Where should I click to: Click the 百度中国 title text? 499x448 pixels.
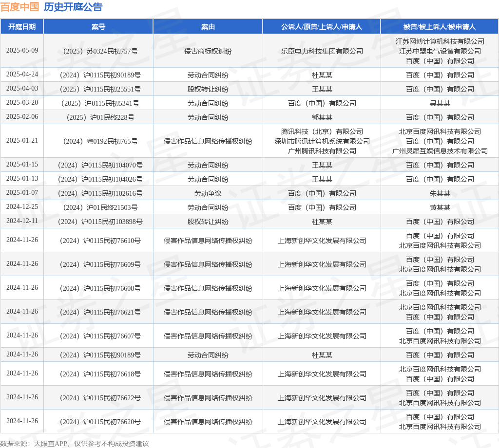point(19,7)
